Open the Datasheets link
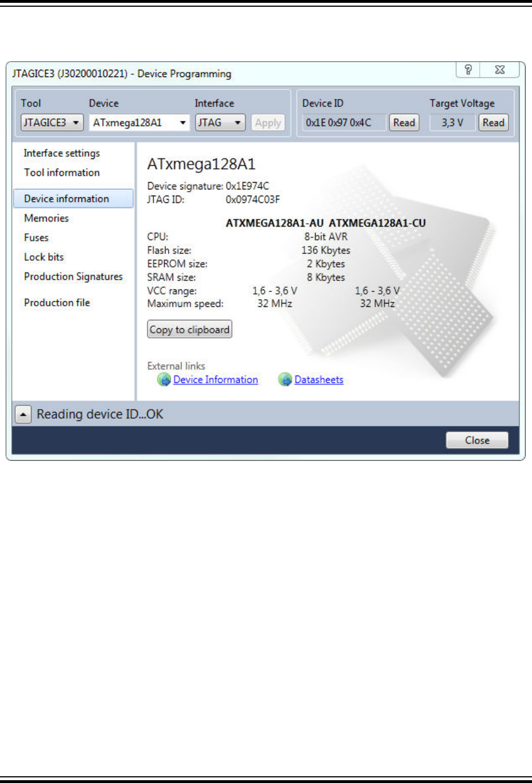532x783 pixels. click(x=319, y=380)
